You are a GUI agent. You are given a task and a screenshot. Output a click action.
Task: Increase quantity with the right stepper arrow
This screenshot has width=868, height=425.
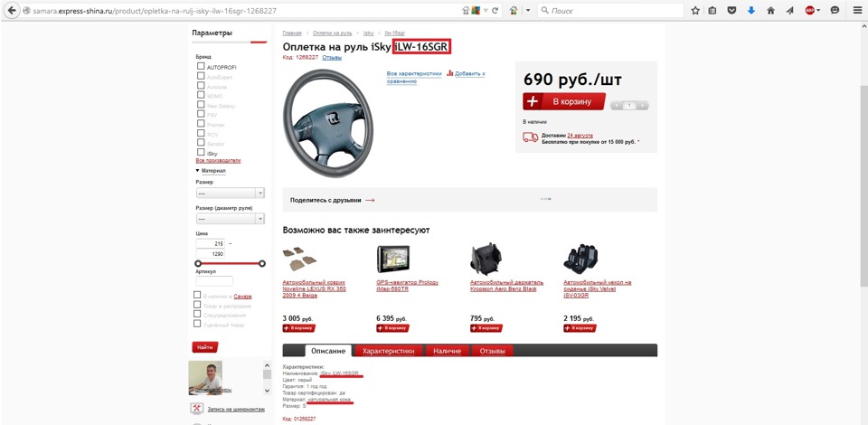(643, 105)
